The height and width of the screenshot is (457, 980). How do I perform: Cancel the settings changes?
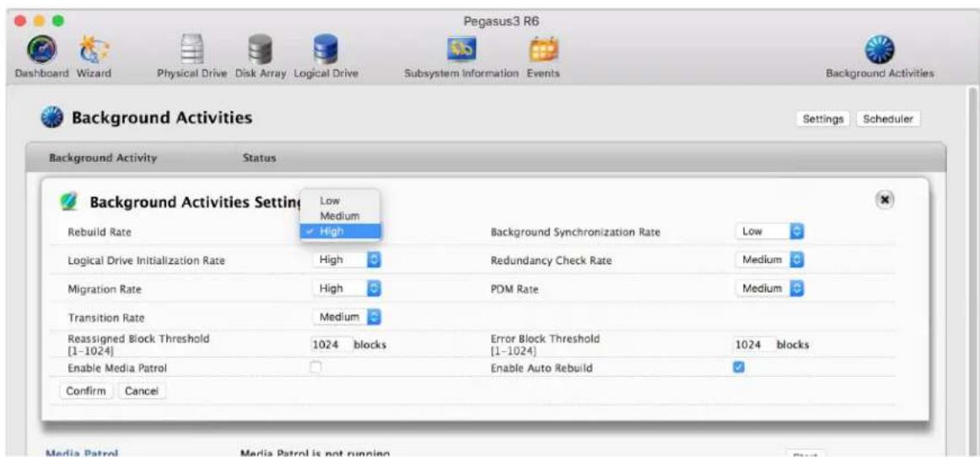click(141, 391)
